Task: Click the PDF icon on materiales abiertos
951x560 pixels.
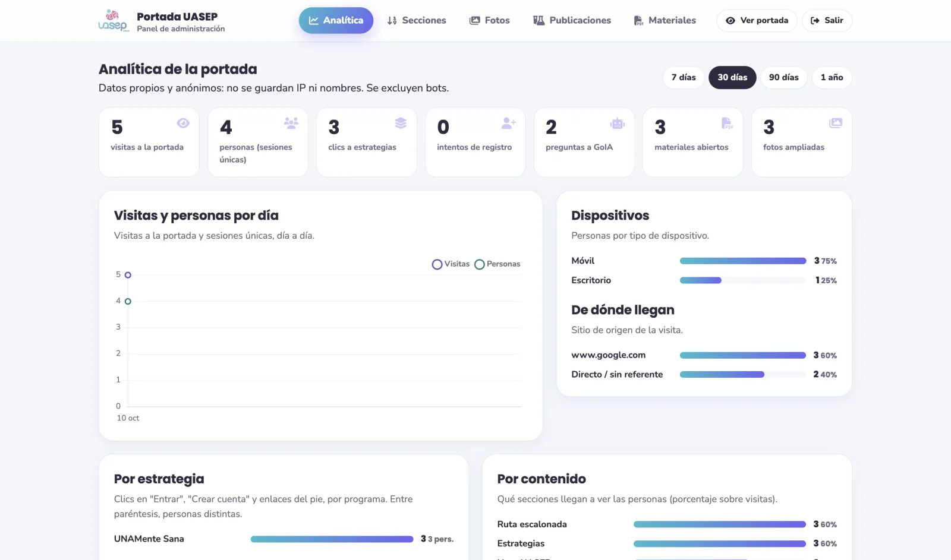Action: click(727, 123)
